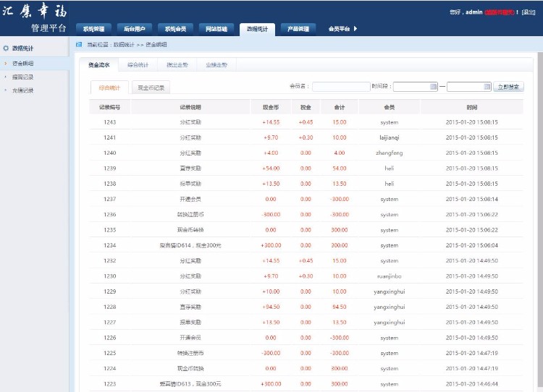
Task: Select the orange 综合统计 sub-tab
Action: [x=109, y=88]
